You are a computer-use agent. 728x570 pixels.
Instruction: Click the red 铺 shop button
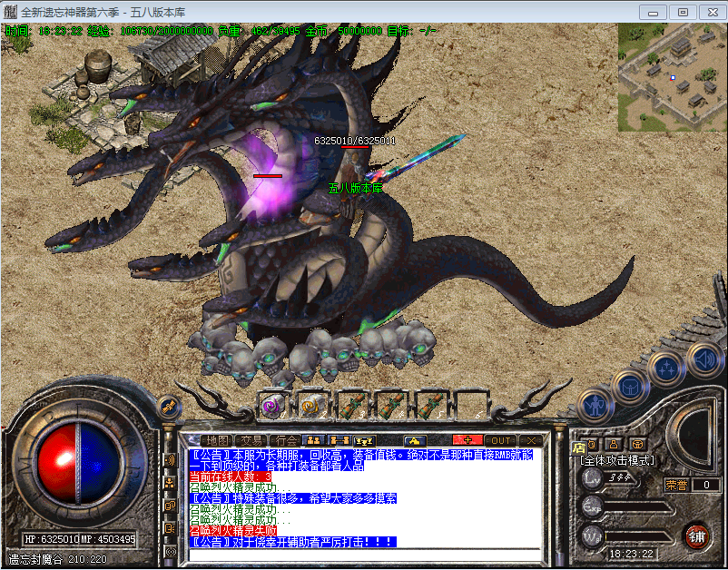coord(697,536)
